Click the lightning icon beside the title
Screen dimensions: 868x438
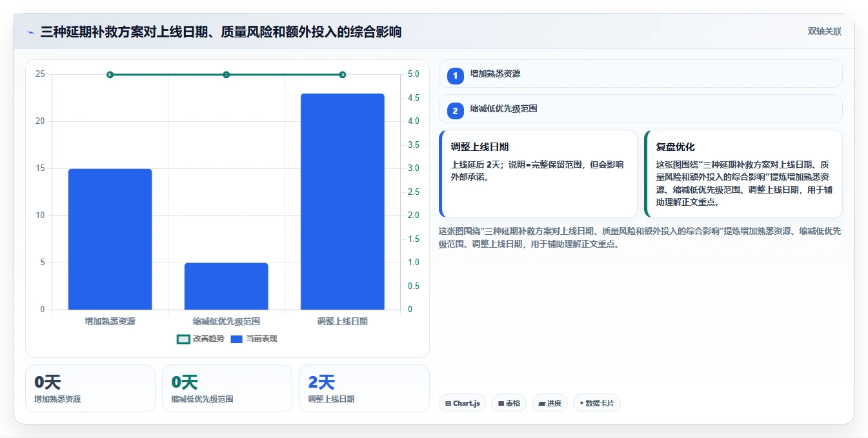coord(30,32)
